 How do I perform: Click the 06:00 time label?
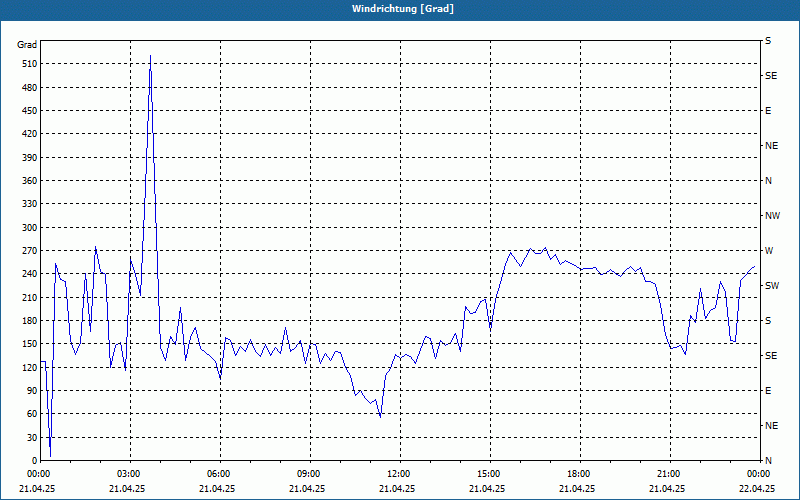pos(220,474)
